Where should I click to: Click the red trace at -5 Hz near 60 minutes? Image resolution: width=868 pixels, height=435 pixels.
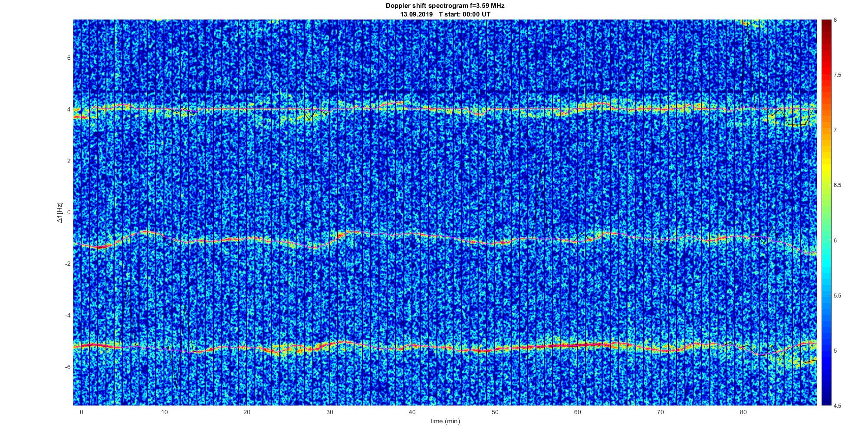[x=578, y=345]
